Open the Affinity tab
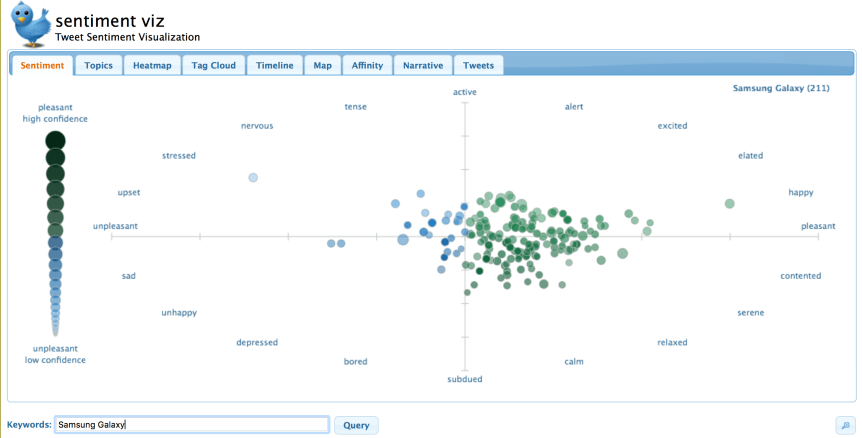The height and width of the screenshot is (438, 862). point(367,65)
